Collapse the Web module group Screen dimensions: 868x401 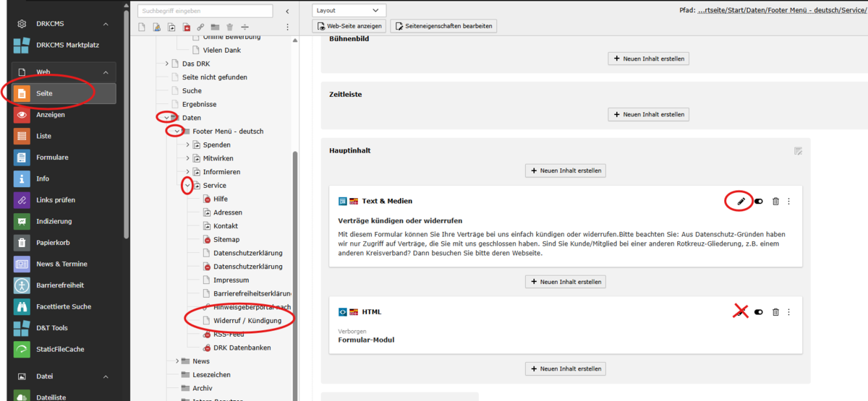pos(106,72)
